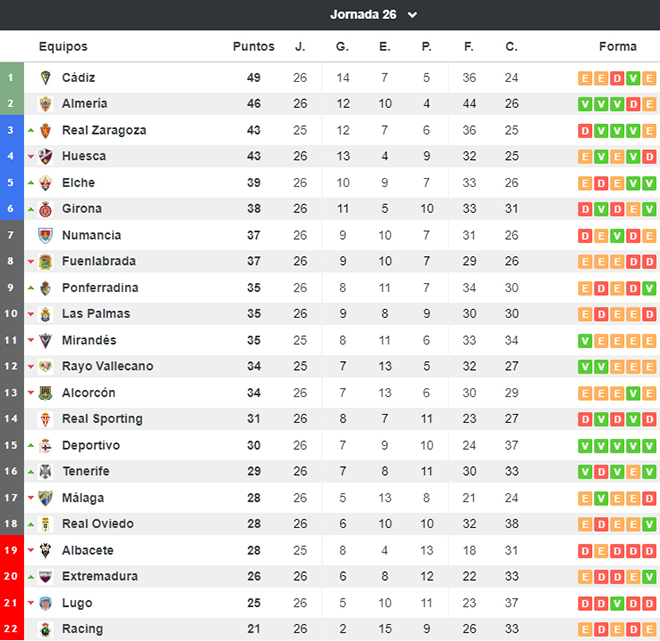Click the Forma column header
The image size is (660, 641).
pyautogui.click(x=617, y=46)
